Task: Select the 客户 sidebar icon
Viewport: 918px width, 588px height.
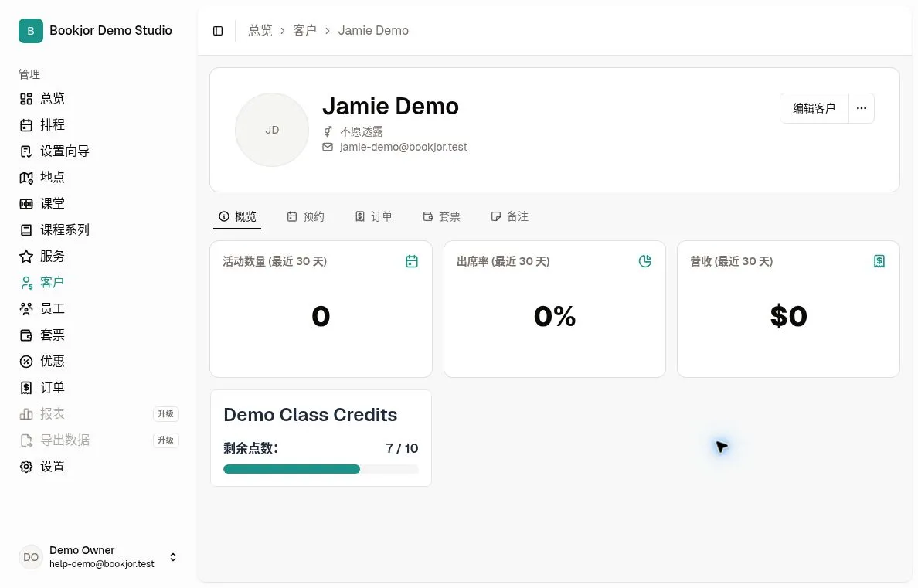Action: coord(26,283)
